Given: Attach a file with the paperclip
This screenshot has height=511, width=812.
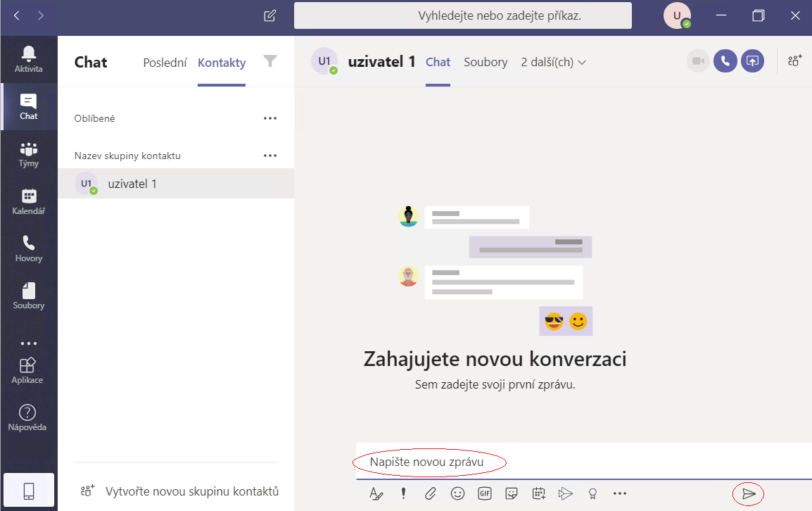Looking at the screenshot, I should click(431, 493).
